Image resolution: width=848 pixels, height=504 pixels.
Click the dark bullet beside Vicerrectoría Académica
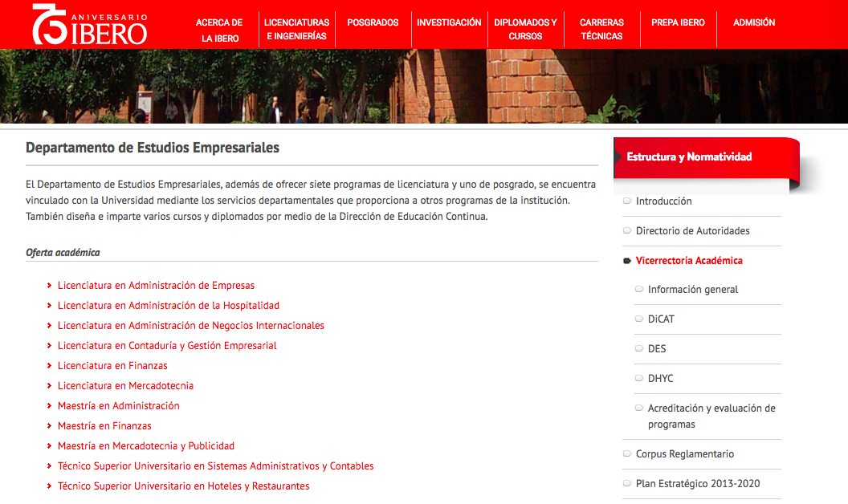click(x=627, y=261)
